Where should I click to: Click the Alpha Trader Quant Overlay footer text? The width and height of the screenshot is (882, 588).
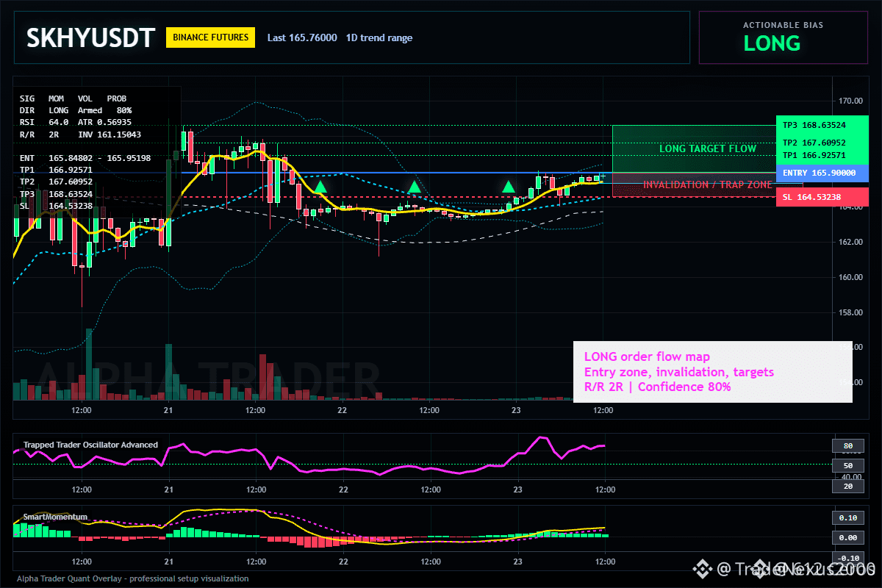133,578
